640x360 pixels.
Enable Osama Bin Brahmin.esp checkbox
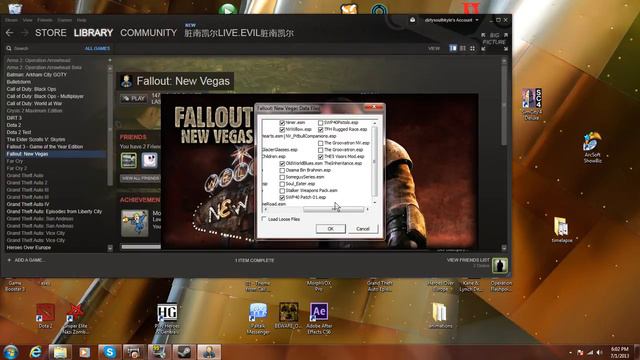282,170
